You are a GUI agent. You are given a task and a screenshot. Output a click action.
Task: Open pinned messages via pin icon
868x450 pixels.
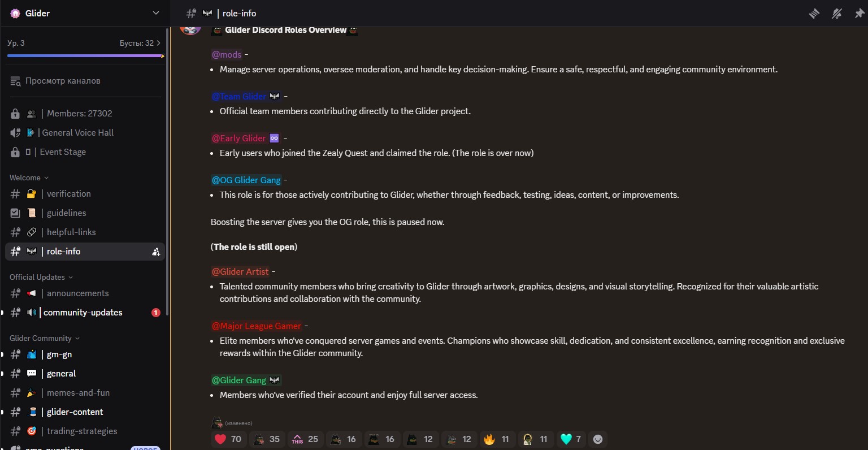click(x=860, y=14)
